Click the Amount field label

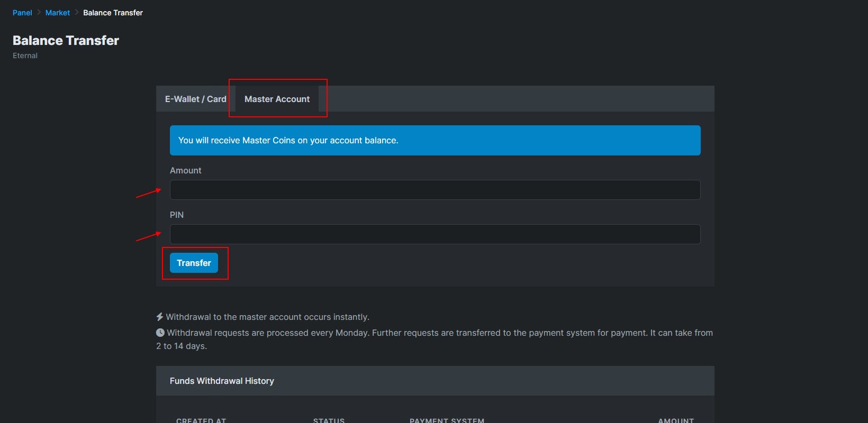point(185,170)
